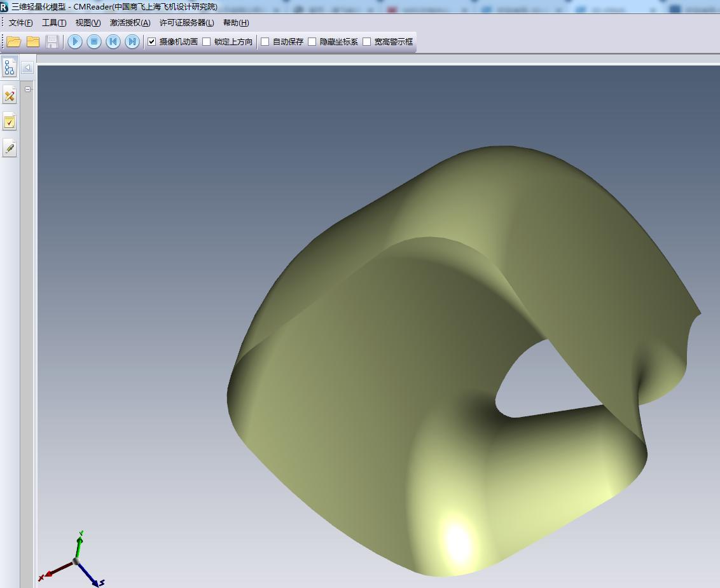Enable the 锁定上方向 checkbox
This screenshot has height=588, width=720.
click(x=207, y=42)
